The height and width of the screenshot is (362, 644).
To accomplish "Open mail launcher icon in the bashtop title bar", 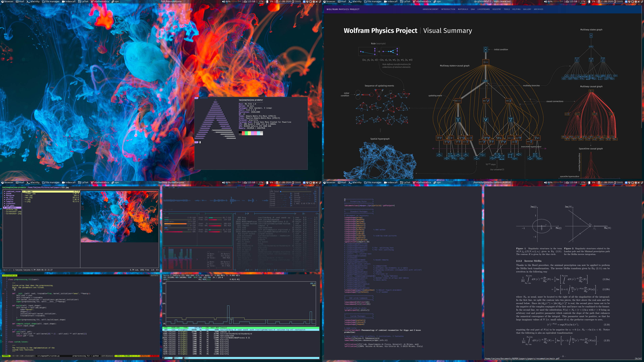I will [17, 183].
